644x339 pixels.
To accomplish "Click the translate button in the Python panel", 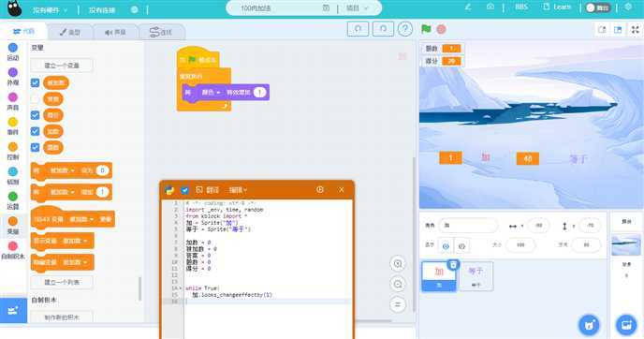I will click(x=208, y=190).
